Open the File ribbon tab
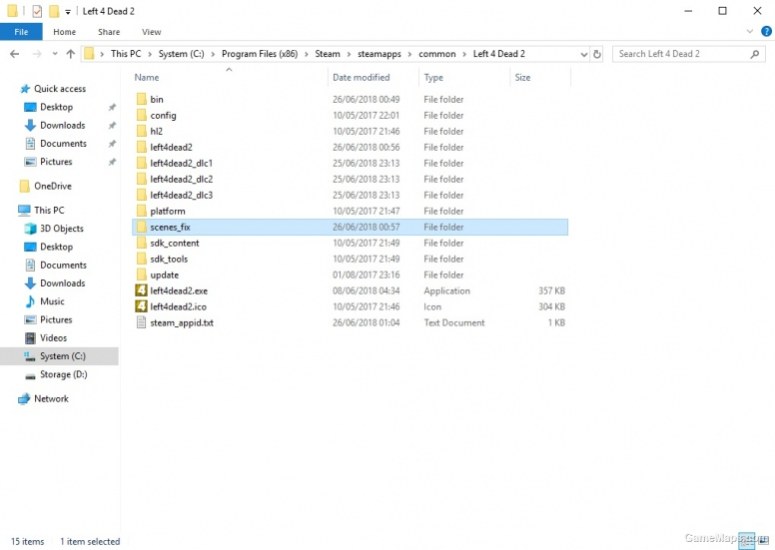This screenshot has width=775, height=550. (x=21, y=32)
